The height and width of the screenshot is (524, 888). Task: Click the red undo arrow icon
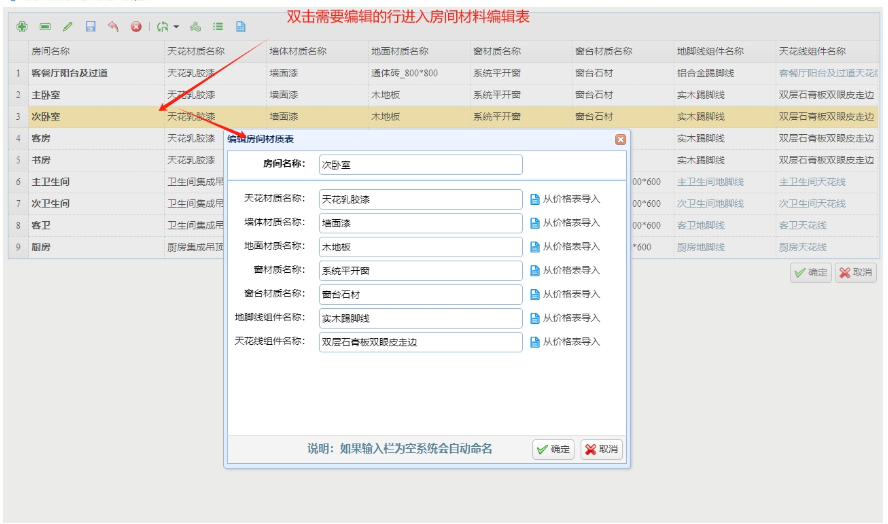coord(113,26)
